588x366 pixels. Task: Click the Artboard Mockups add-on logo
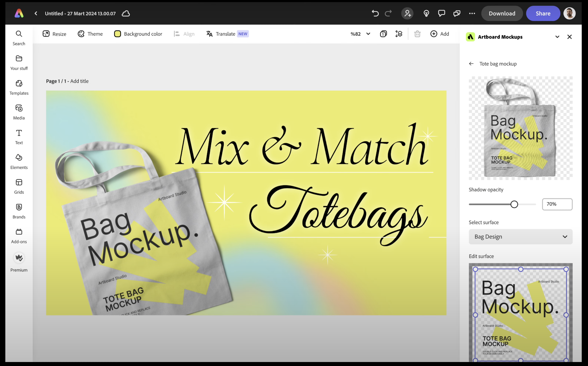(x=470, y=37)
